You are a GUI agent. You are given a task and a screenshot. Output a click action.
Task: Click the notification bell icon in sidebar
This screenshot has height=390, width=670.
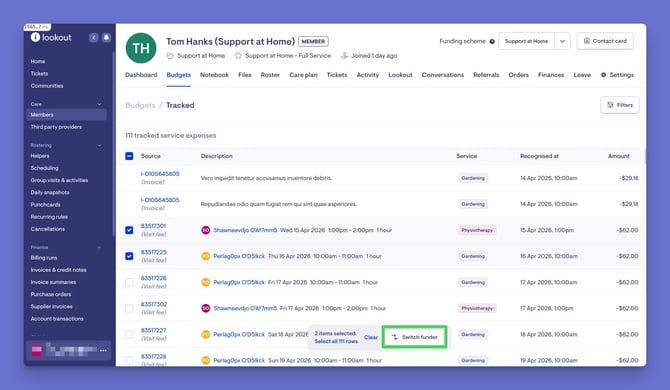tap(106, 38)
